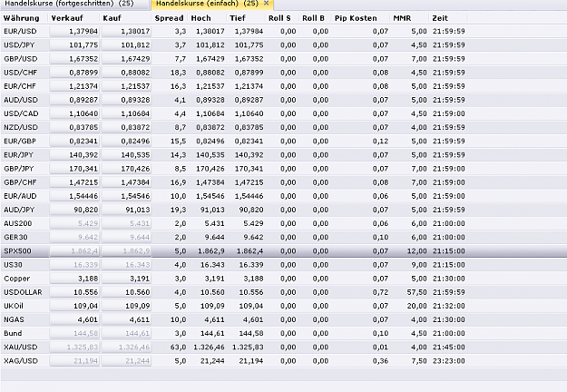567x392 pixels.
Task: Click USD/CAD sell price 1,10640
Action: pyautogui.click(x=74, y=114)
